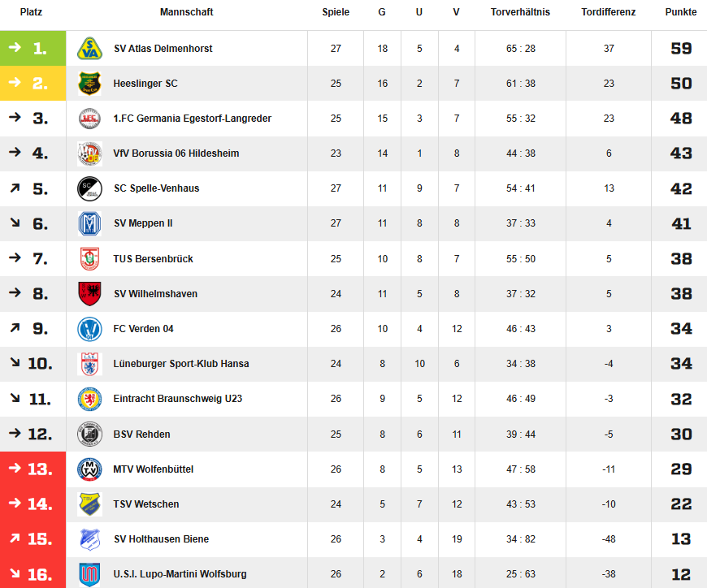The width and height of the screenshot is (707, 588).
Task: Click the SC Spelle-Venhaus round crest
Action: 89,188
